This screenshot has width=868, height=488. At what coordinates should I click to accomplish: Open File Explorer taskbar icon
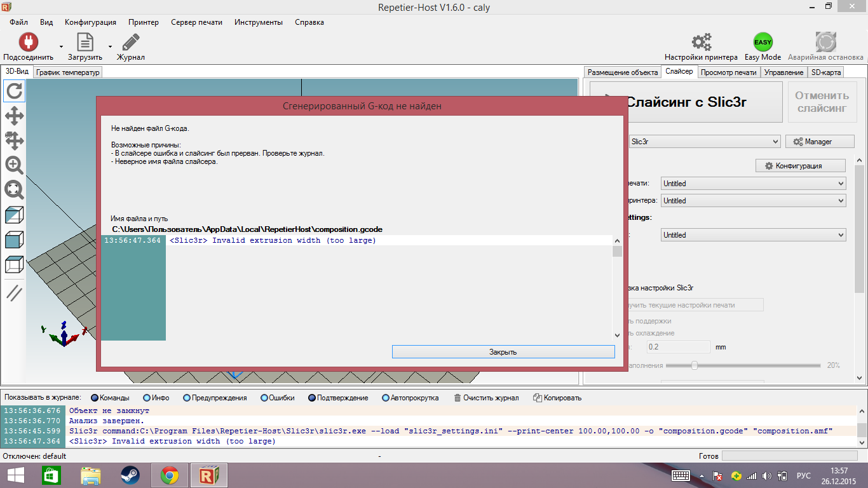pyautogui.click(x=91, y=475)
